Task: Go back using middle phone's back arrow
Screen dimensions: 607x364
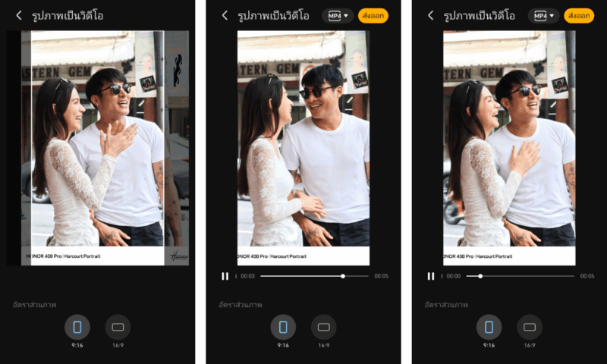Action: tap(225, 15)
